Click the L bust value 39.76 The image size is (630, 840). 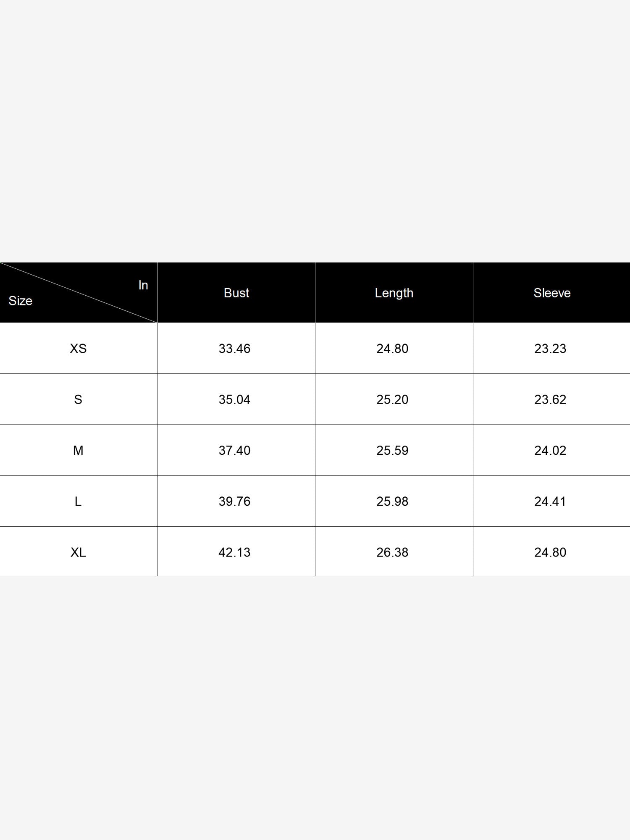[234, 501]
